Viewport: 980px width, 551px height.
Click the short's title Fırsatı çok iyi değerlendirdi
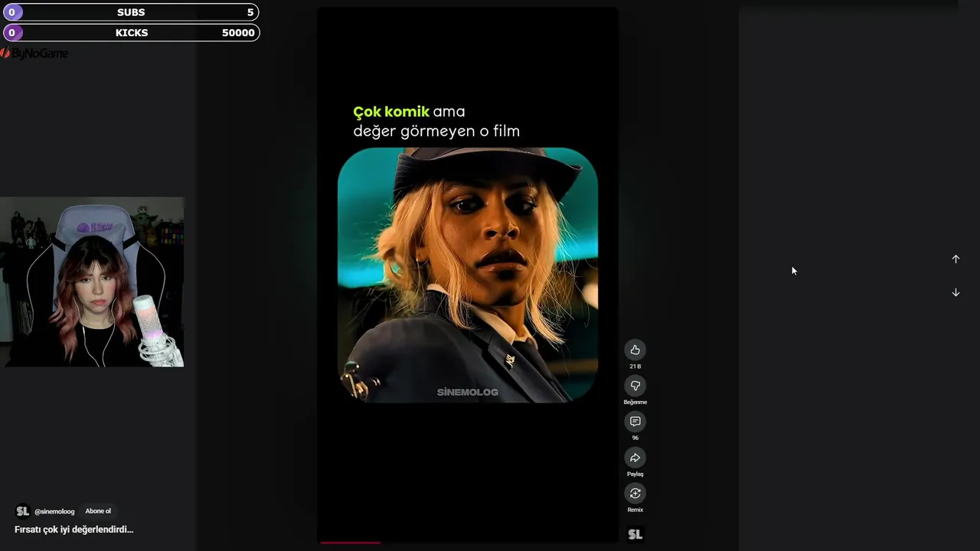pyautogui.click(x=73, y=529)
